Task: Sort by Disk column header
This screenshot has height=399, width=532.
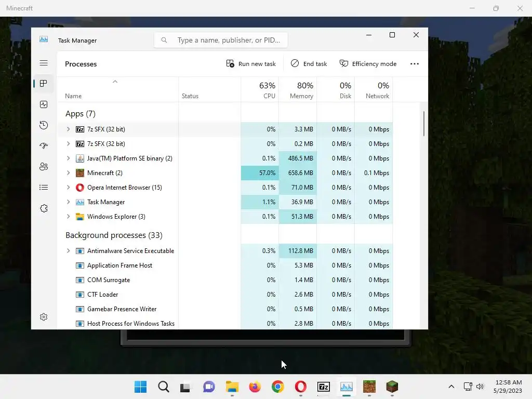Action: click(x=336, y=89)
